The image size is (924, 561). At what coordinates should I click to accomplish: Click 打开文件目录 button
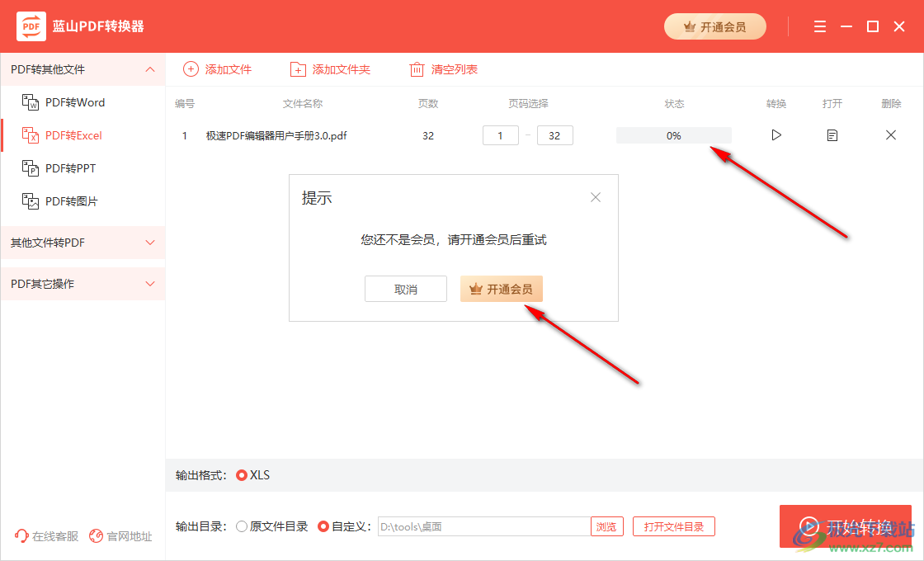click(673, 526)
